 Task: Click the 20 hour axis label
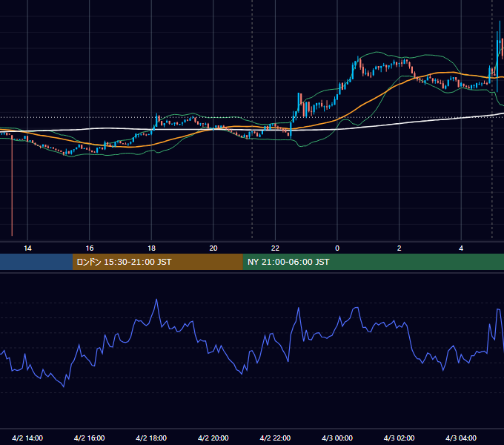(213, 248)
